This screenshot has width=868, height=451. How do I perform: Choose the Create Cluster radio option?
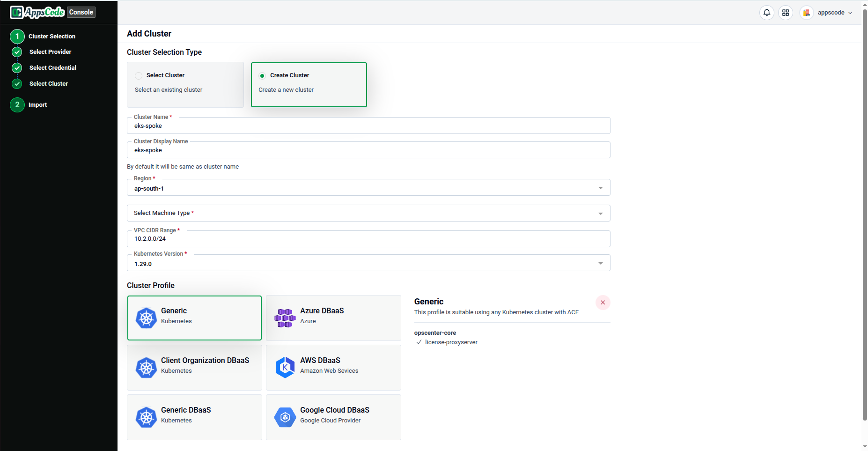(x=262, y=75)
